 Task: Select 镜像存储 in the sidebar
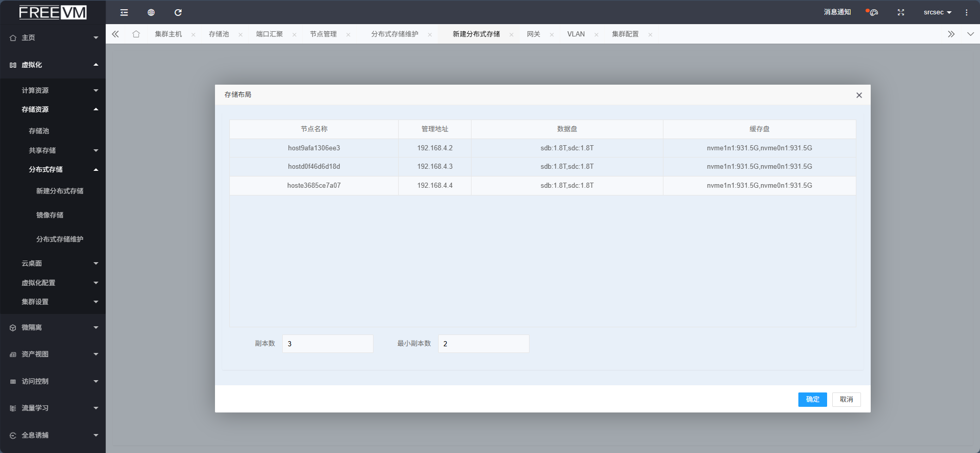click(x=50, y=215)
